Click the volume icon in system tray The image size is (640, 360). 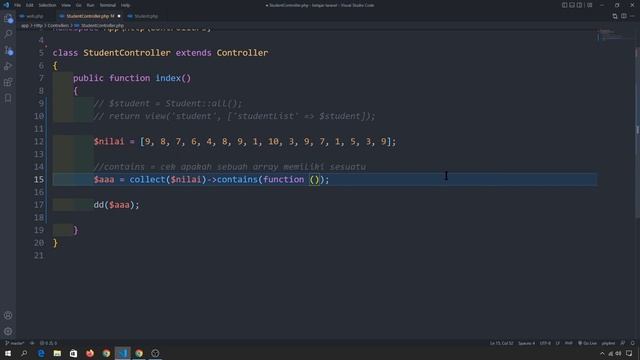point(618,354)
